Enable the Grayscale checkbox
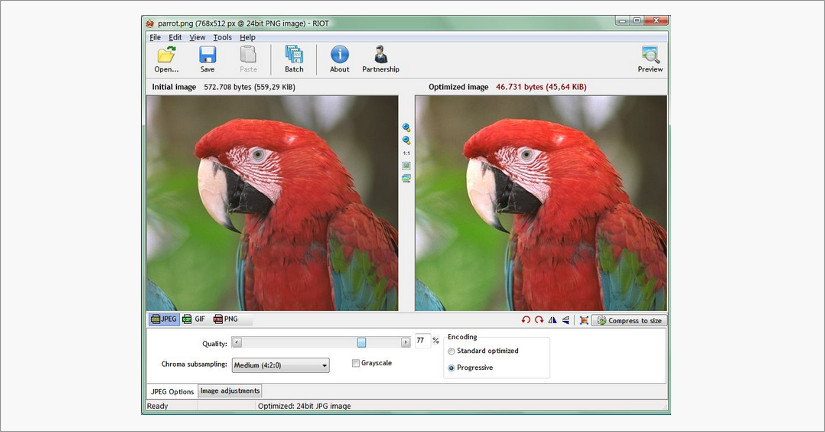825x432 pixels. [x=356, y=363]
